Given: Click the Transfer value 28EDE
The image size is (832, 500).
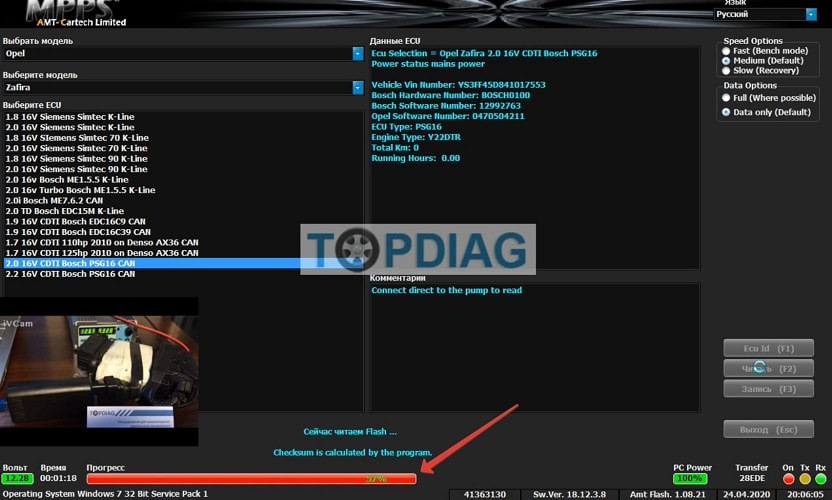Looking at the screenshot, I should (752, 478).
